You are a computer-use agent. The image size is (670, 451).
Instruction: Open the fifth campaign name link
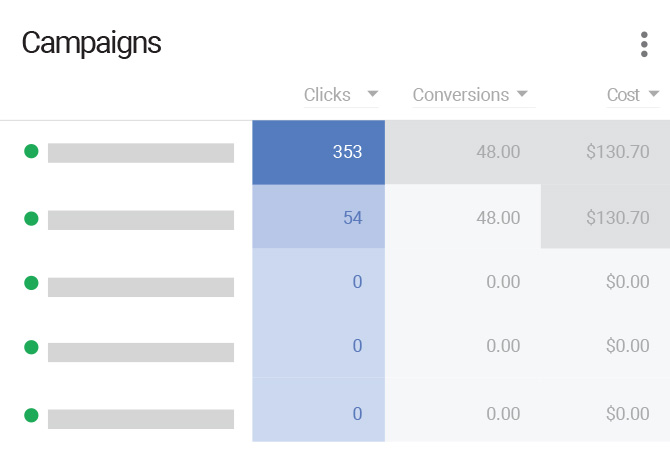141,419
